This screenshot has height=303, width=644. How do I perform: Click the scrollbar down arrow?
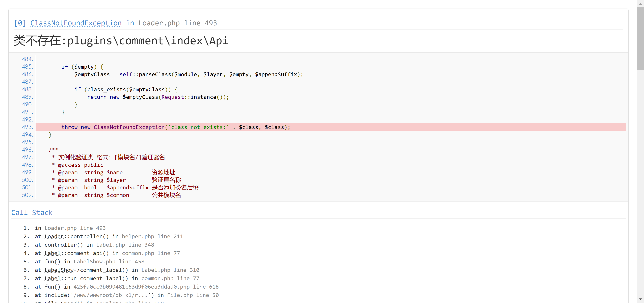[640, 299]
